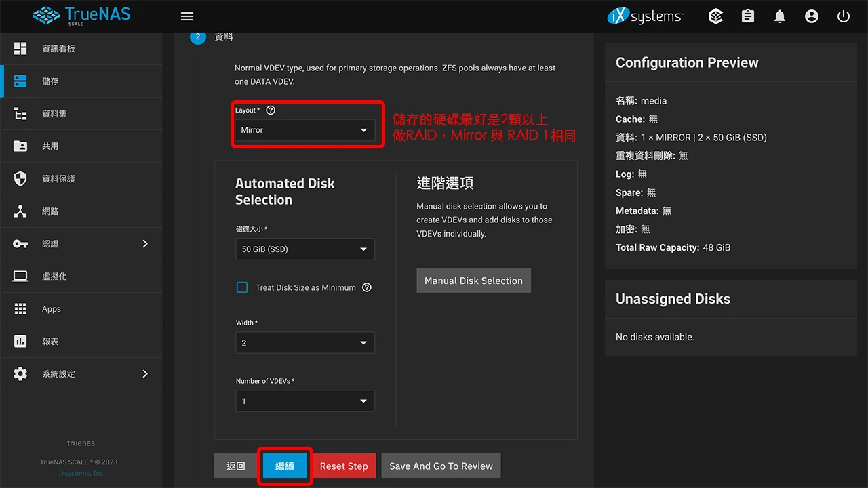Select 資料集 from the sidebar menu
Viewport: 868px width, 488px height.
[50, 113]
